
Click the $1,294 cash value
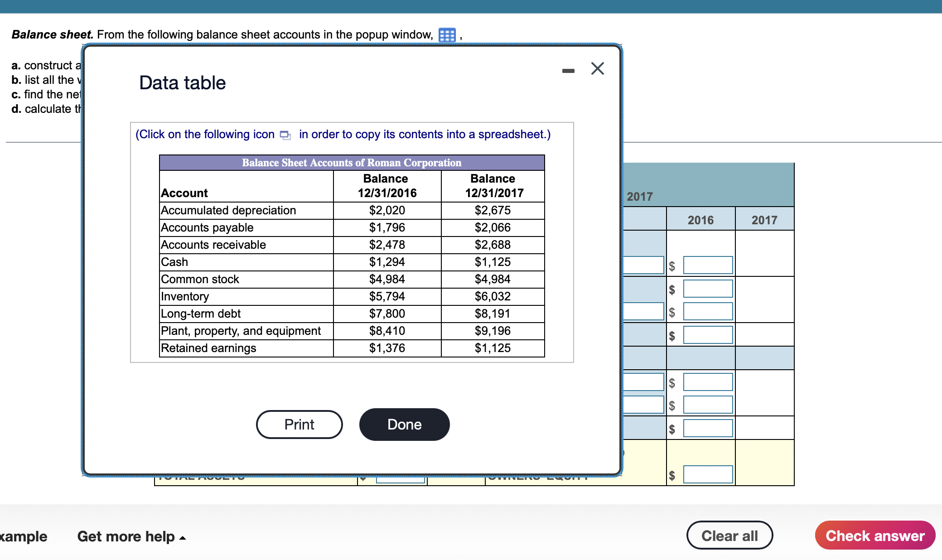tap(387, 262)
